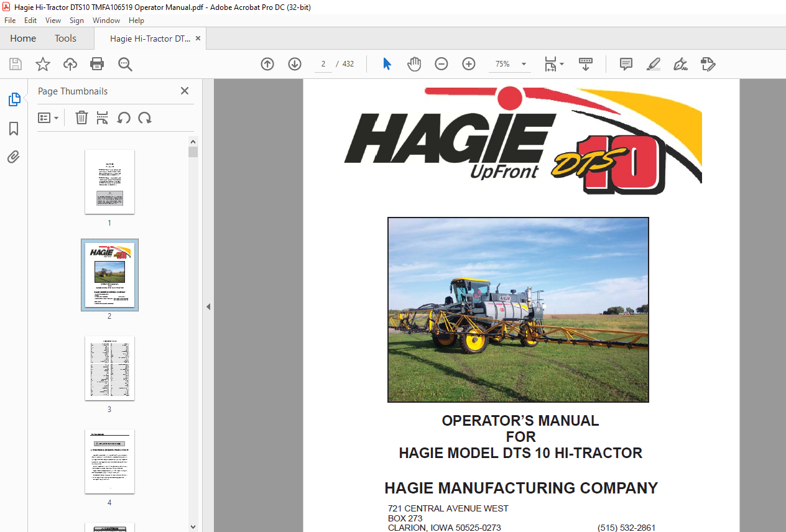
Task: Go to previous page arrow
Action: click(267, 64)
